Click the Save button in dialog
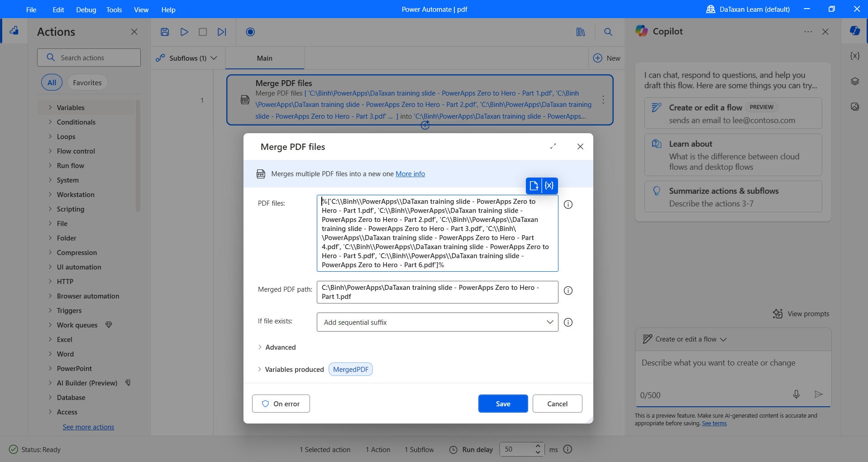 tap(503, 404)
